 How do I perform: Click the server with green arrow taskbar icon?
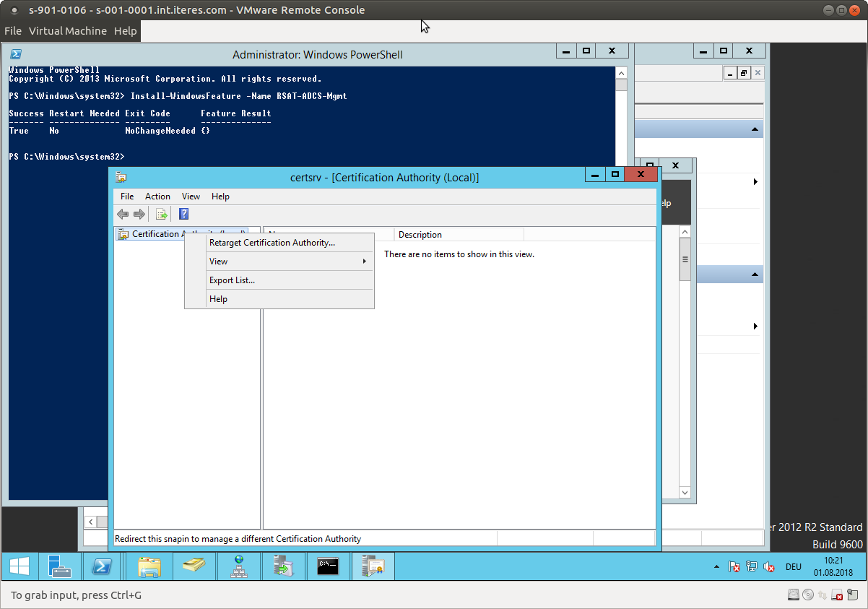click(x=284, y=567)
